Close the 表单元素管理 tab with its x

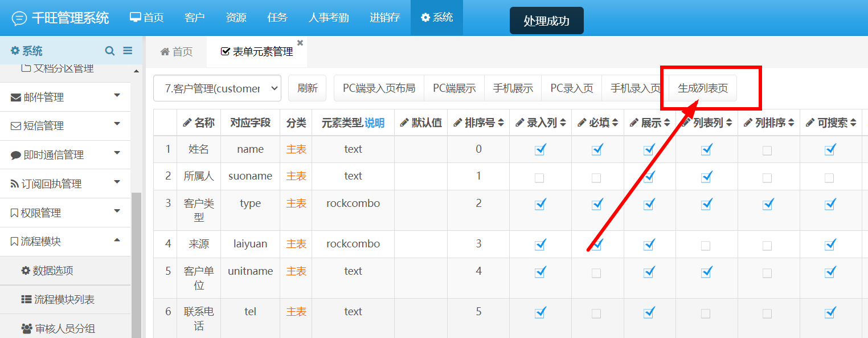300,43
